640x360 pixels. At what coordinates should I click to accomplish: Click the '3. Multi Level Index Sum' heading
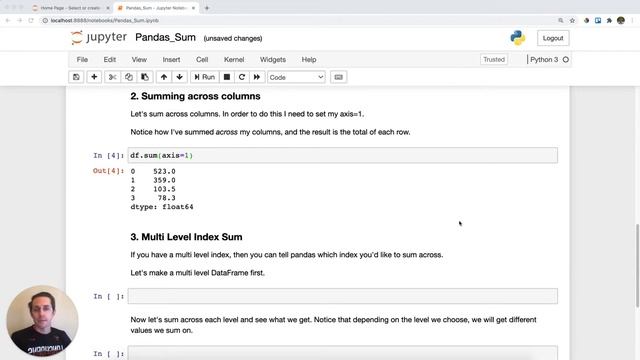[x=186, y=237]
